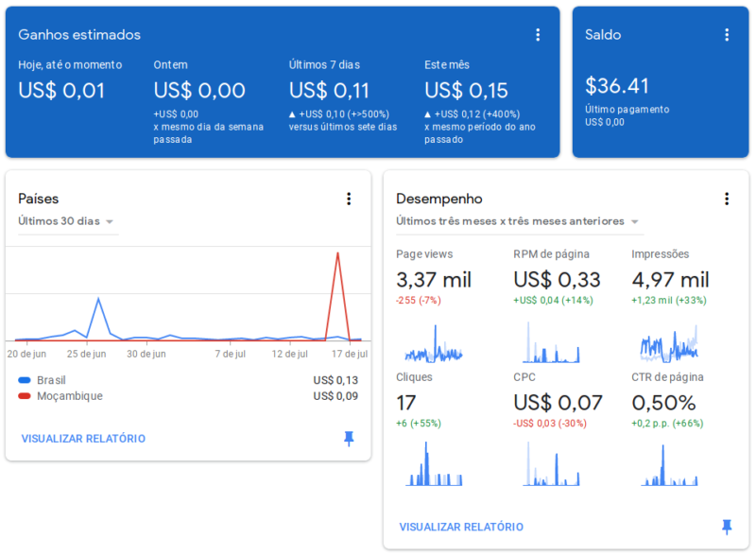Open the Saldo card three-dot menu
Viewport: 756px width, 556px height.
pyautogui.click(x=727, y=35)
